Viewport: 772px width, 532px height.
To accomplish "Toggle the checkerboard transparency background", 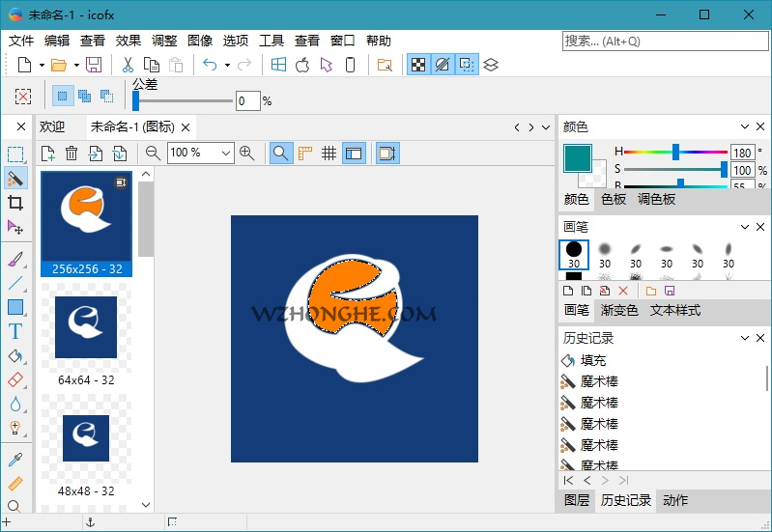I will coord(417,65).
